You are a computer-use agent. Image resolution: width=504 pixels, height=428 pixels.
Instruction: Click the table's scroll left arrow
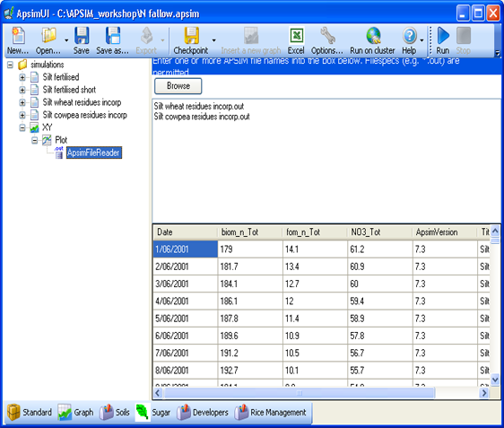tap(158, 393)
